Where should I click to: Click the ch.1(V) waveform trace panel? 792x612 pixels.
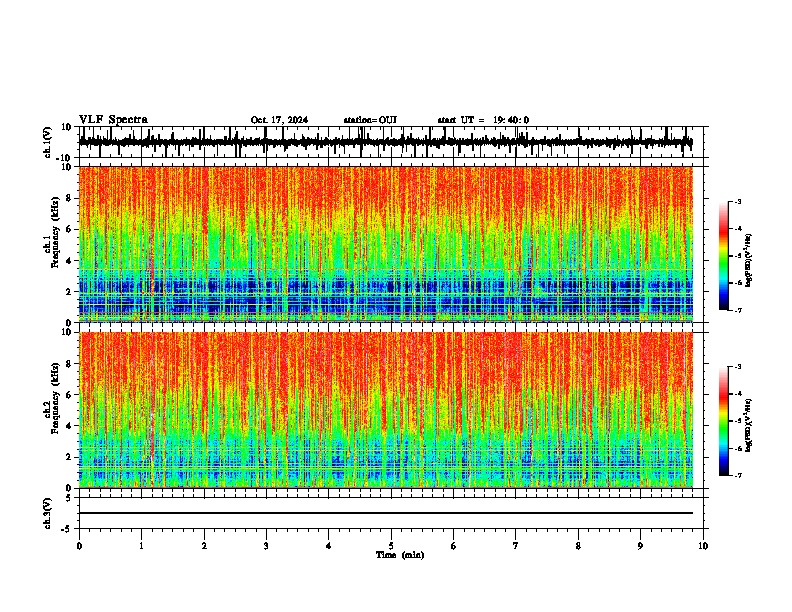click(x=391, y=142)
